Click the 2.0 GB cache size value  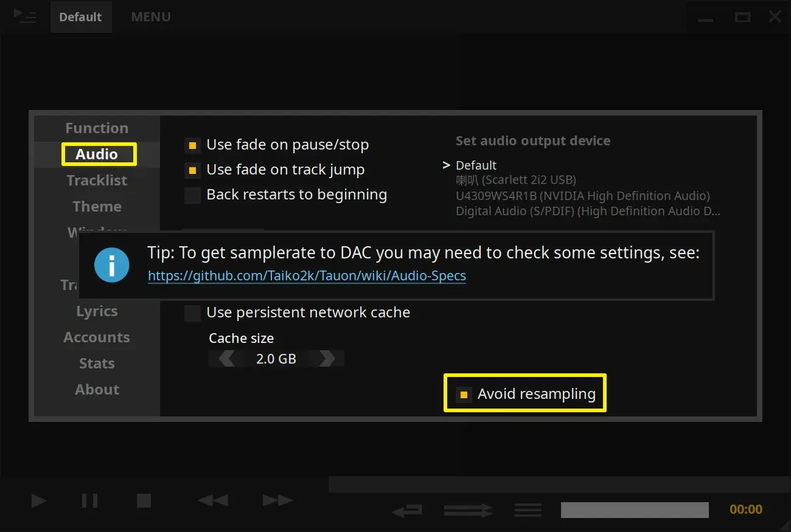[x=276, y=359]
